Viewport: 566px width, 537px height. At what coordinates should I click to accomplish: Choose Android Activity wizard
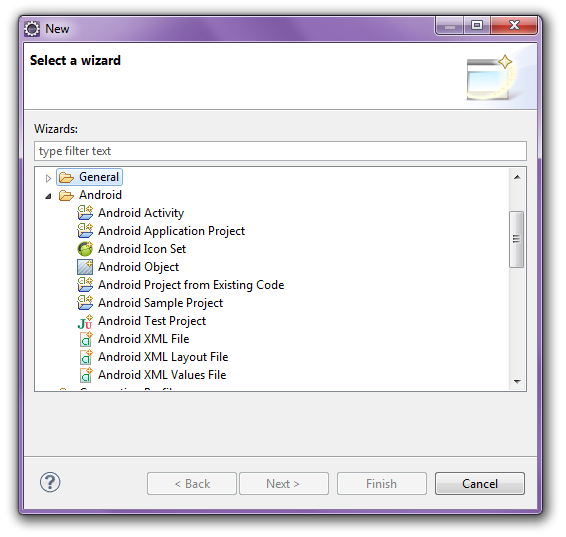(141, 213)
